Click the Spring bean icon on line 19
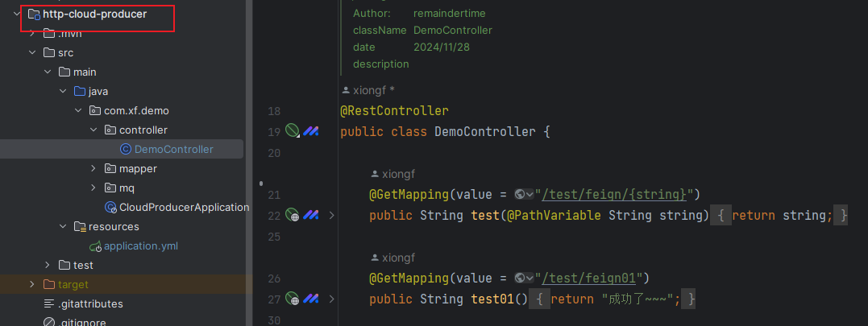This screenshot has width=868, height=326. click(292, 131)
